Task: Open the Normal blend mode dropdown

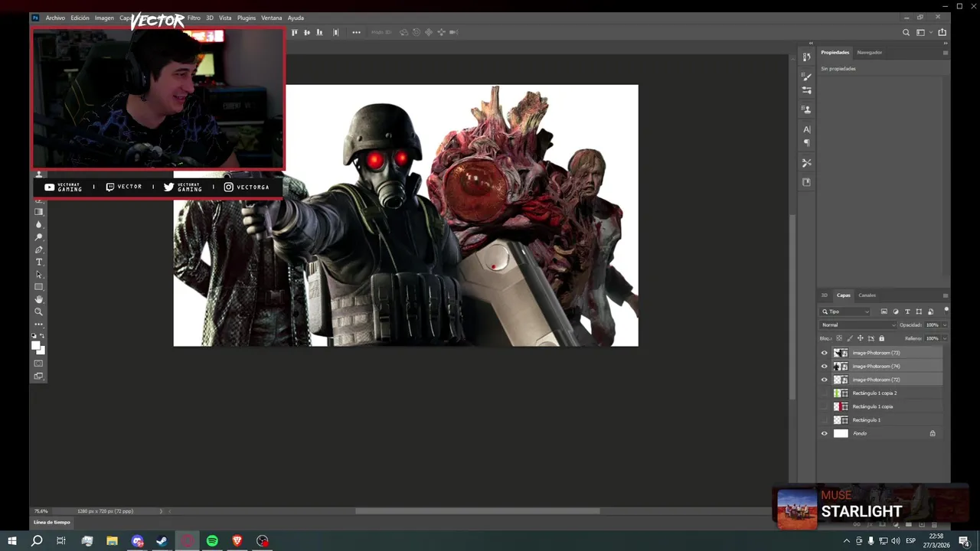Action: 857,325
